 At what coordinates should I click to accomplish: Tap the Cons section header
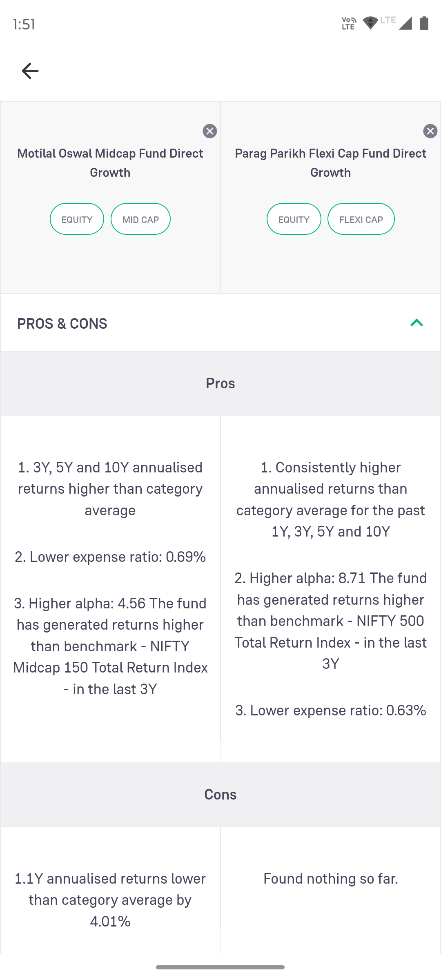click(220, 795)
